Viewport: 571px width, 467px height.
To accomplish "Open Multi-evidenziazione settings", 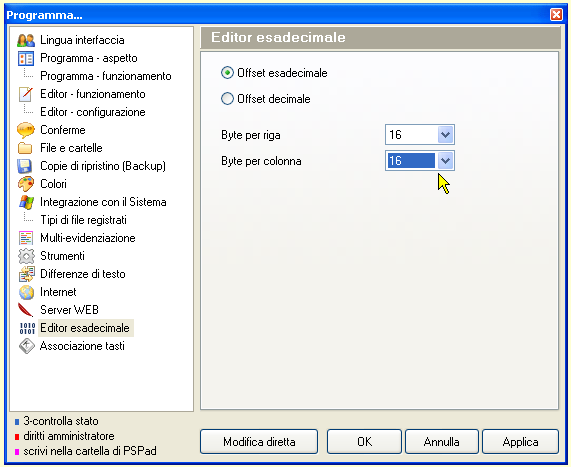I will click(x=88, y=238).
